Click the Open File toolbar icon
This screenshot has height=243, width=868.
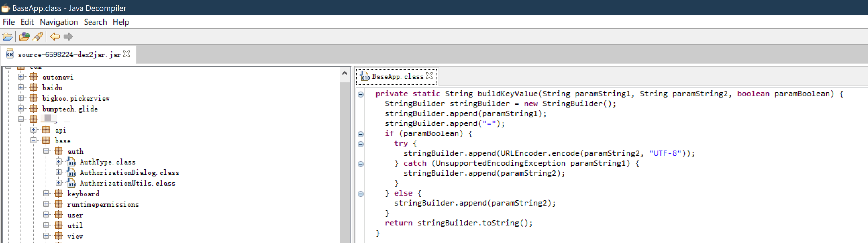click(x=7, y=36)
